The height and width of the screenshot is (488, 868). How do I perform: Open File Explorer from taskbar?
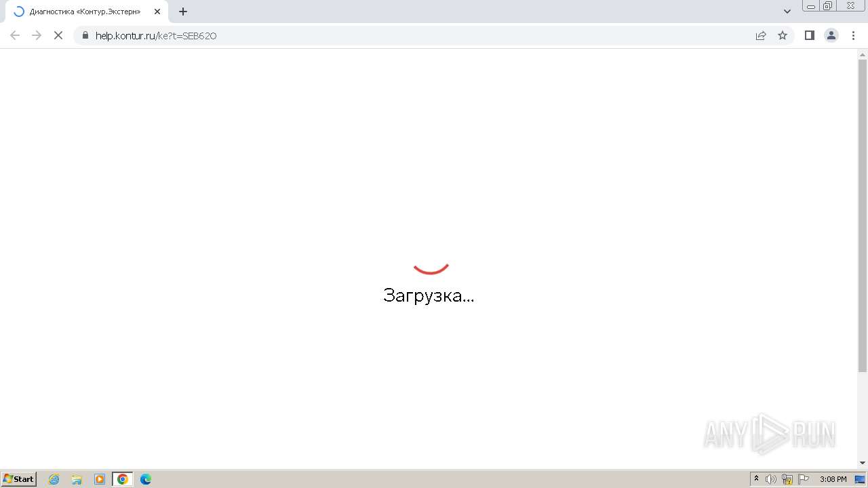77,479
